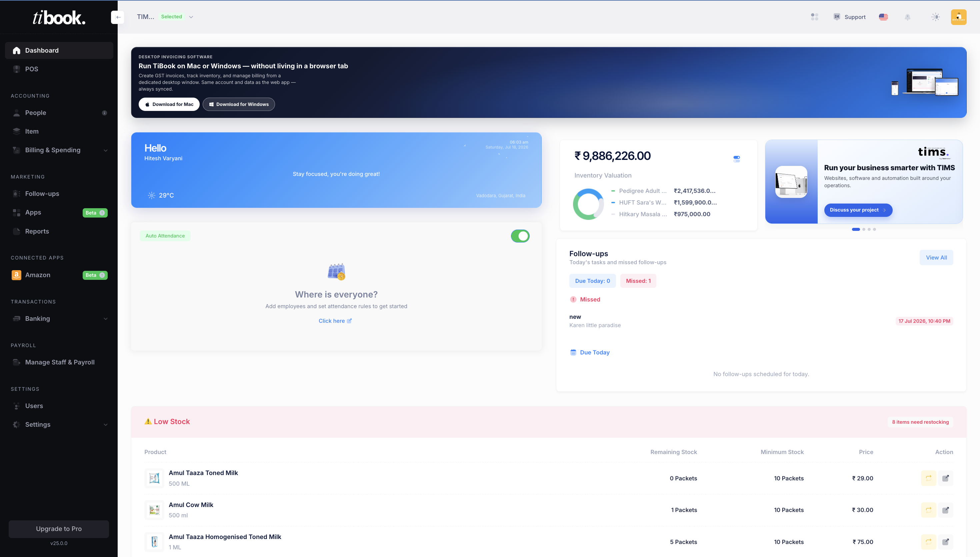Viewport: 980px width, 557px height.
Task: Select the Due Today: 0 chip
Action: (592, 281)
